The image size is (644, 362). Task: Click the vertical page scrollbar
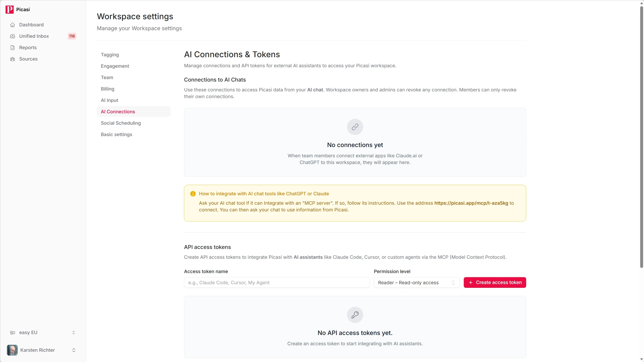tap(642, 137)
